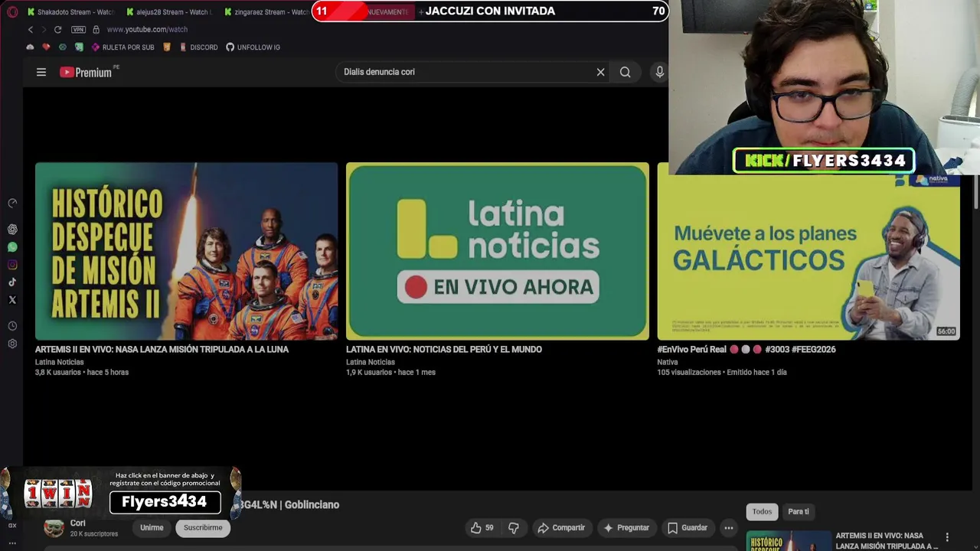Open the YouTube hamburger guide menu
980x551 pixels.
[41, 72]
